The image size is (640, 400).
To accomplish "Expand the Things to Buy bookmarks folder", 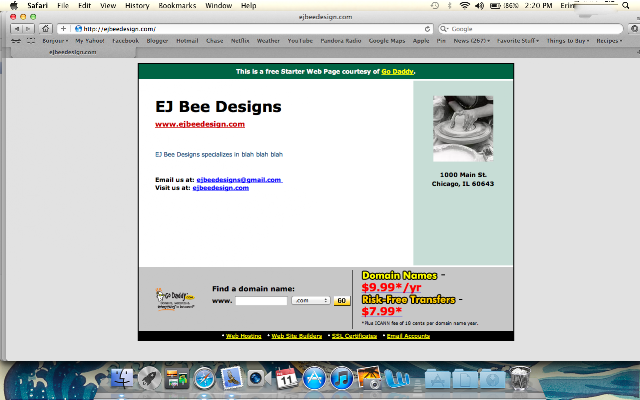I will (567, 41).
